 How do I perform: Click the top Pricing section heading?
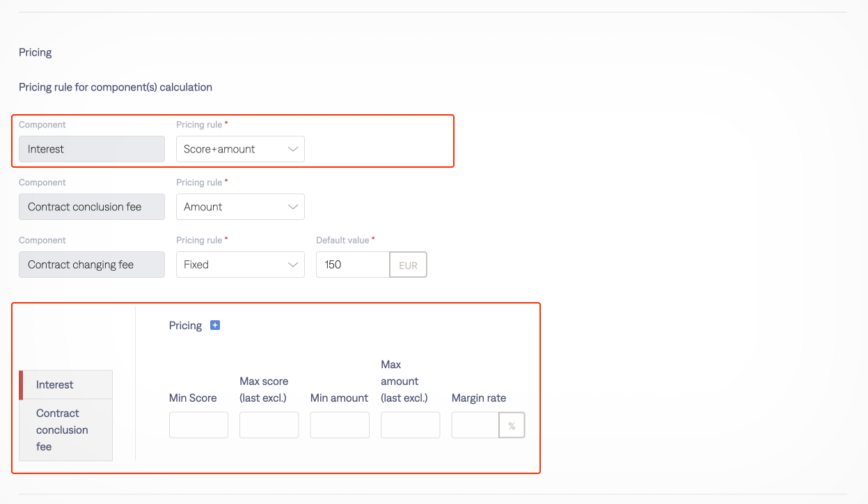(35, 52)
